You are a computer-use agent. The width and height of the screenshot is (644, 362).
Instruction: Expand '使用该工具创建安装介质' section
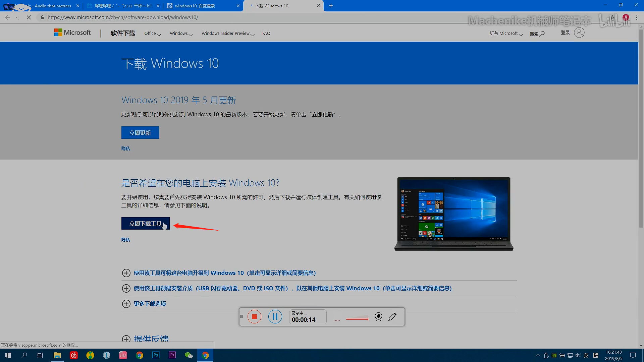tap(287, 288)
